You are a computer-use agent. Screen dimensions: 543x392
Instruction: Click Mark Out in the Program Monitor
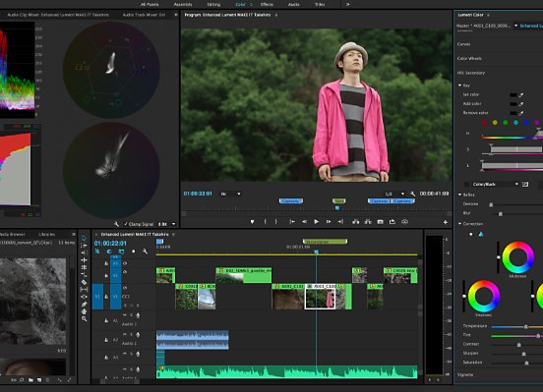(x=276, y=222)
